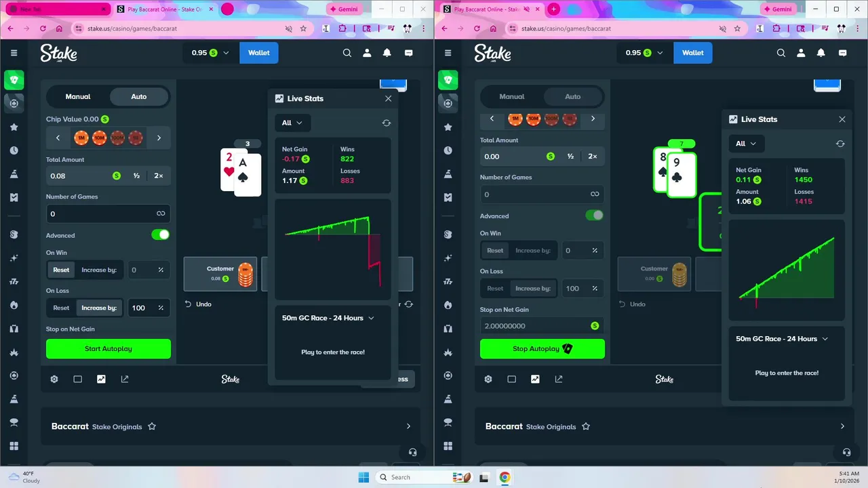Expand the 0.95 balance dropdown in left window
Image resolution: width=868 pixels, height=488 pixels.
click(x=210, y=53)
